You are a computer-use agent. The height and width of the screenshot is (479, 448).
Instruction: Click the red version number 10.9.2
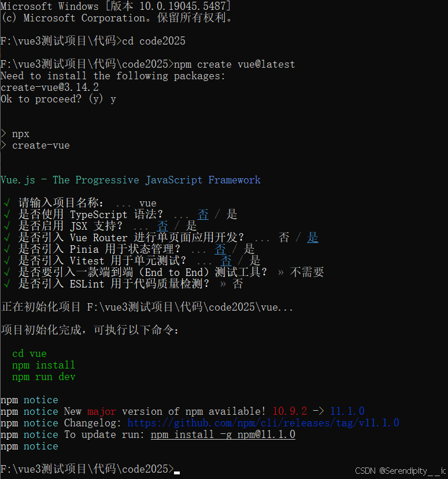[x=290, y=411]
